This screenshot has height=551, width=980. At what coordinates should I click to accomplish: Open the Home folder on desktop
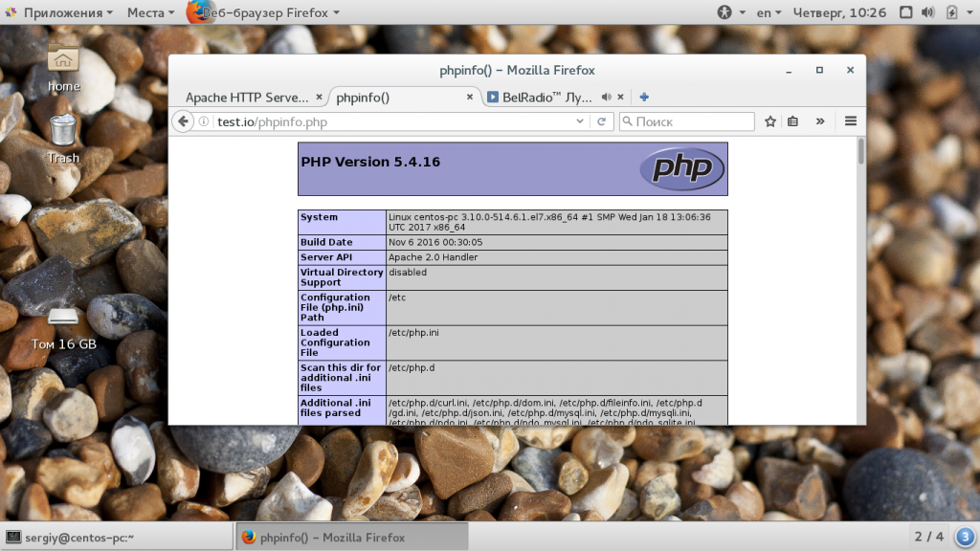pyautogui.click(x=63, y=68)
